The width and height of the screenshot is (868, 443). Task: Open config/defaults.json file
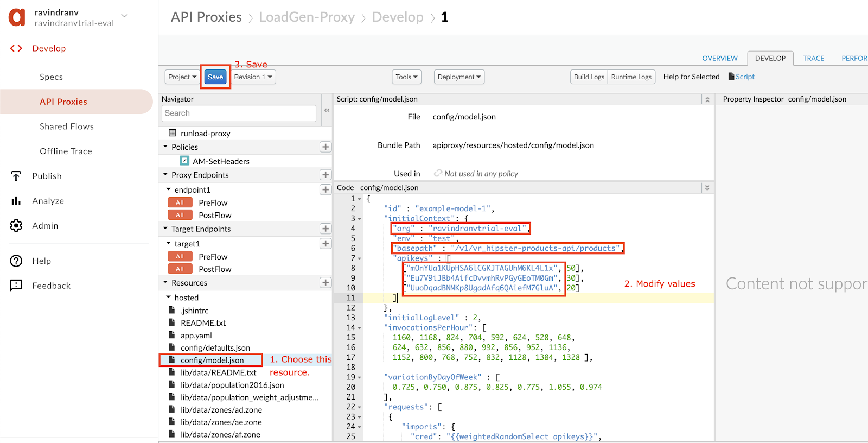[x=215, y=348]
